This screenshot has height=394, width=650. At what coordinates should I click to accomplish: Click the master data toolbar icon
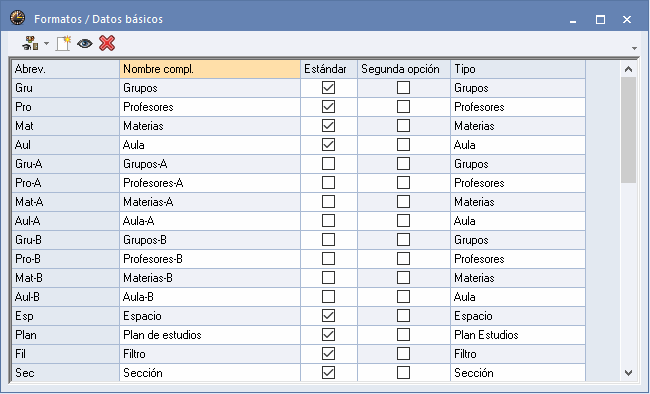[x=31, y=43]
